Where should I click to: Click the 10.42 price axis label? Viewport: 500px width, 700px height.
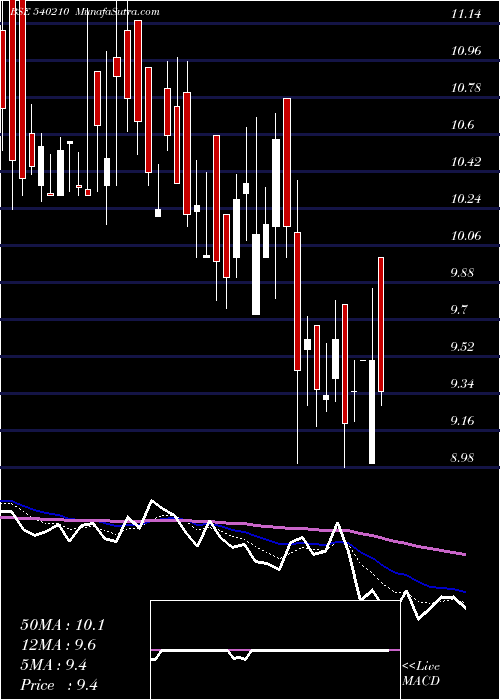click(x=466, y=162)
